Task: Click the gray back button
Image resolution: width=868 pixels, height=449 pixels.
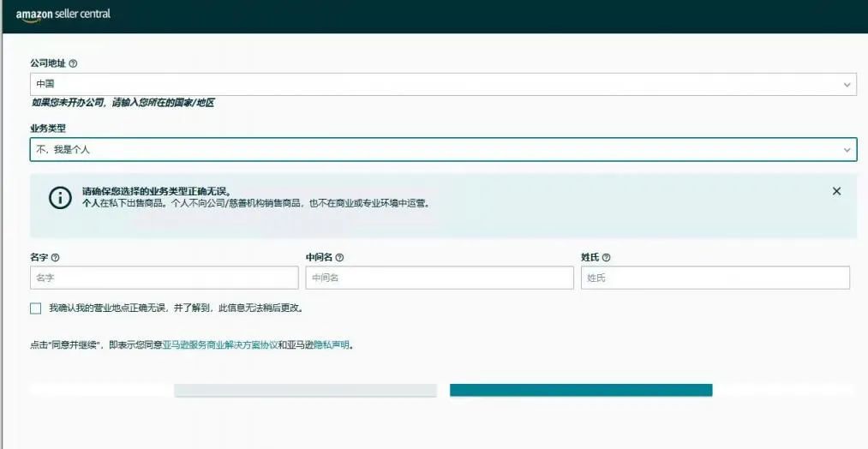Action: pos(305,391)
